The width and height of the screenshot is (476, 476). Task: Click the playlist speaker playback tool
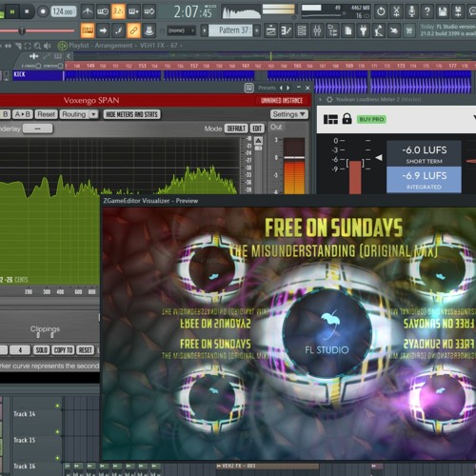tap(47, 46)
